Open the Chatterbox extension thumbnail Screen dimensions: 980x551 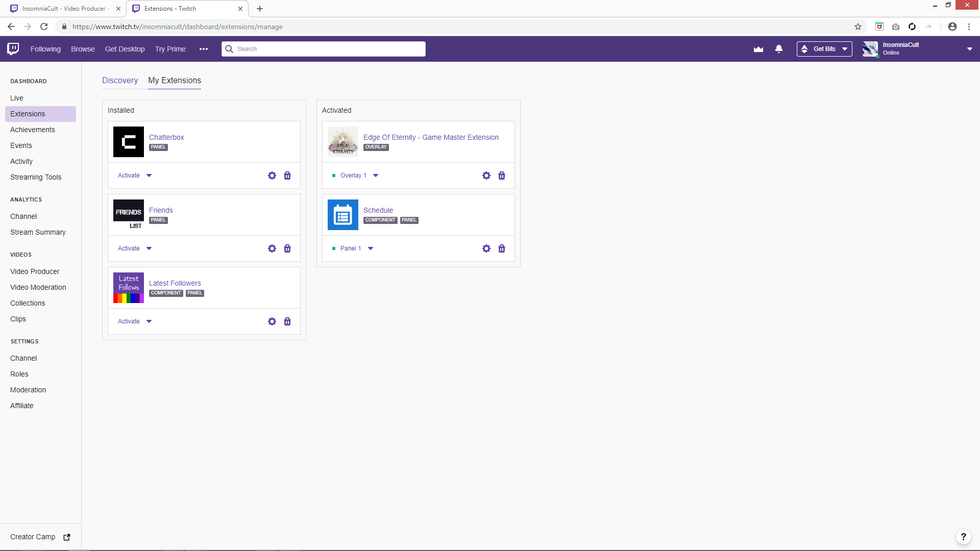(129, 142)
